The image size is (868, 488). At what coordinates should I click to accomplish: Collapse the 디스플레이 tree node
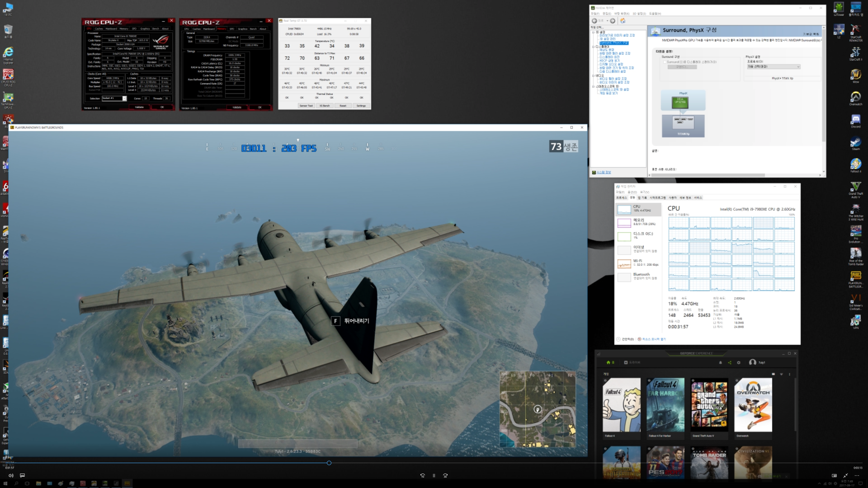point(594,47)
